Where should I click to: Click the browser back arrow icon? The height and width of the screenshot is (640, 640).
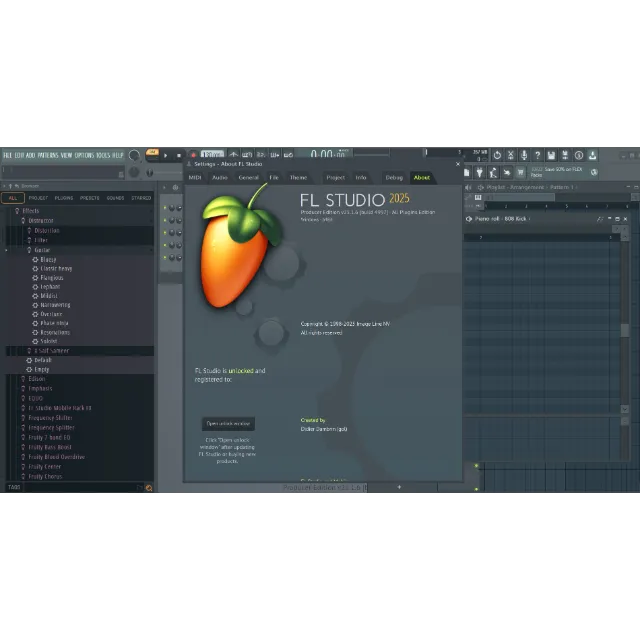pos(17,186)
